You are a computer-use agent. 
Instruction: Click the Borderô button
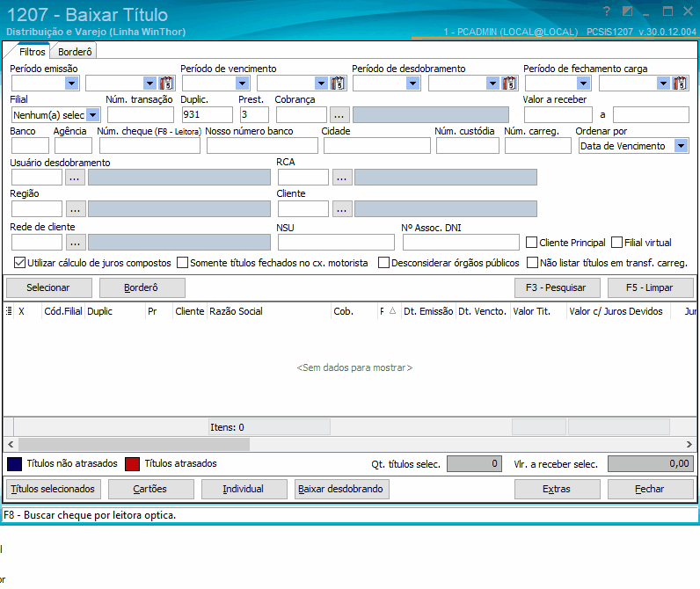(x=142, y=287)
